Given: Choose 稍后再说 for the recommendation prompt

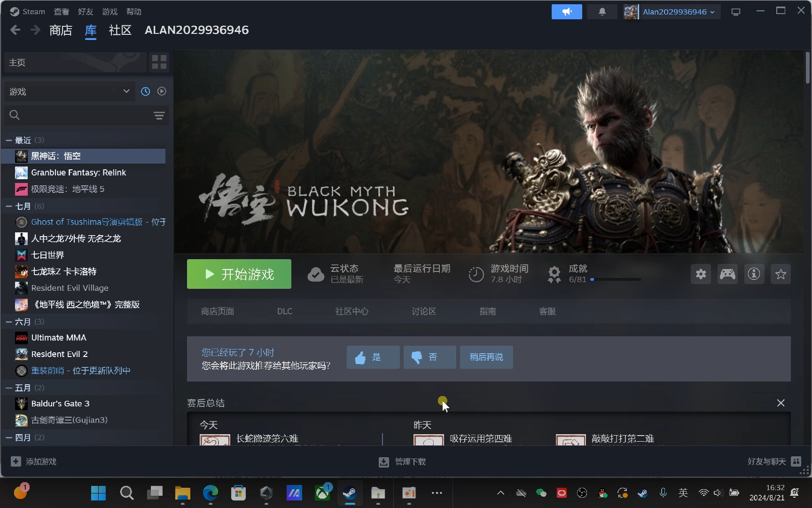Looking at the screenshot, I should 486,357.
